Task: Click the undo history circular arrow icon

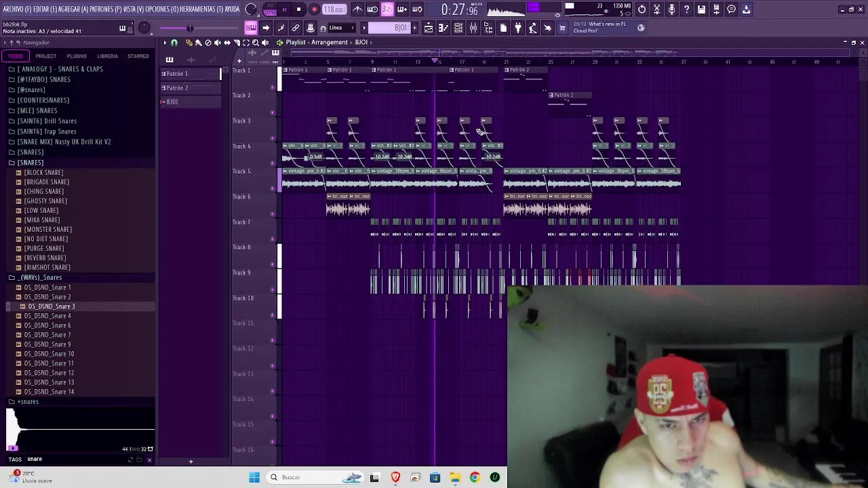Action: 642,9
